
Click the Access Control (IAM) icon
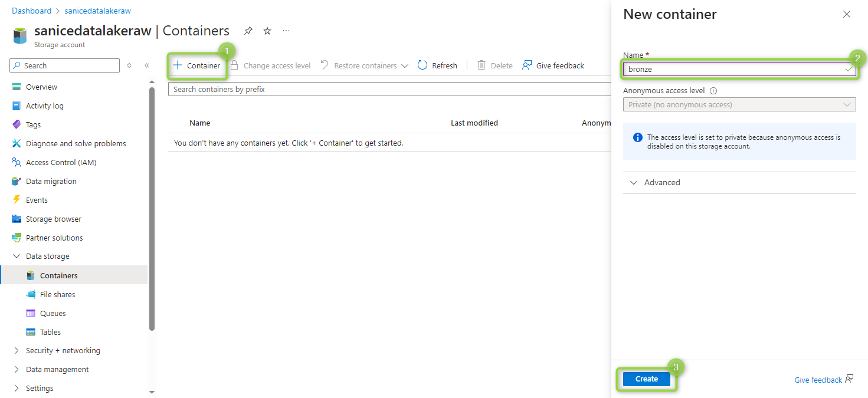pos(17,162)
